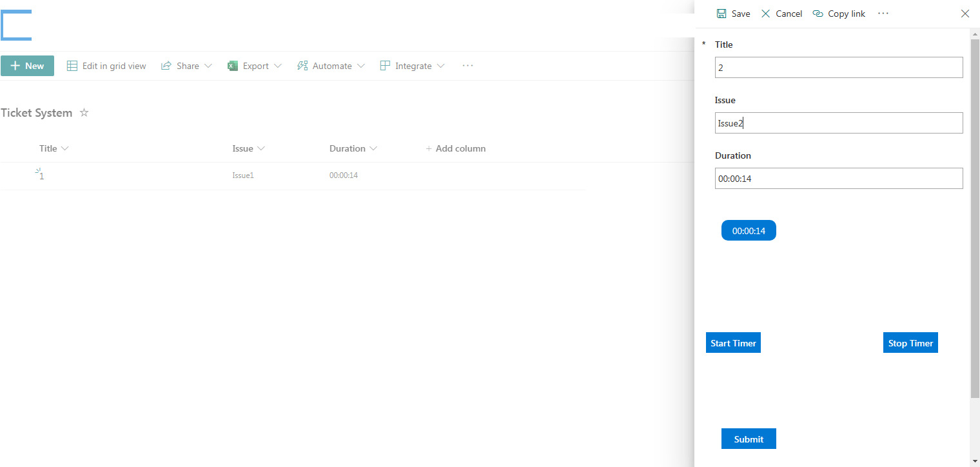Expand the Export dropdown chevron
The width and height of the screenshot is (980, 467).
click(278, 66)
